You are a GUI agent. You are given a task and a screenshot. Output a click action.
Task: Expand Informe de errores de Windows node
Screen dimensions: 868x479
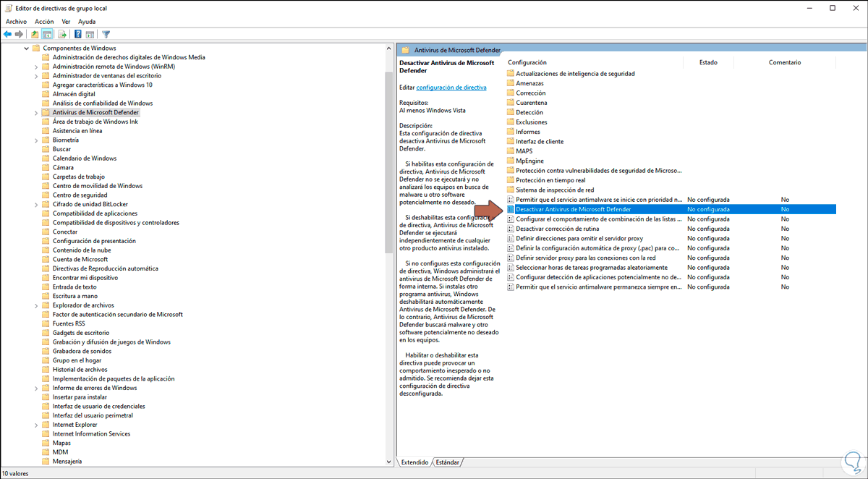(36, 388)
